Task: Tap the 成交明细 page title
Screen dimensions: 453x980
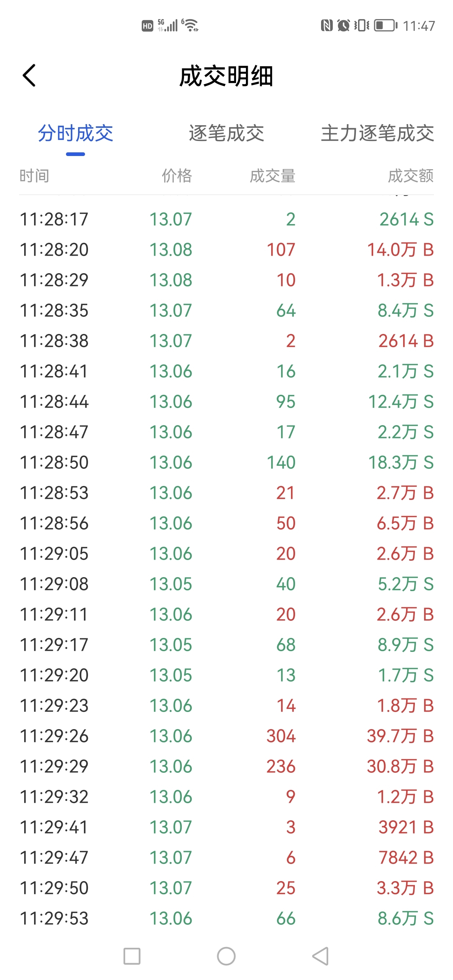Action: (x=226, y=76)
